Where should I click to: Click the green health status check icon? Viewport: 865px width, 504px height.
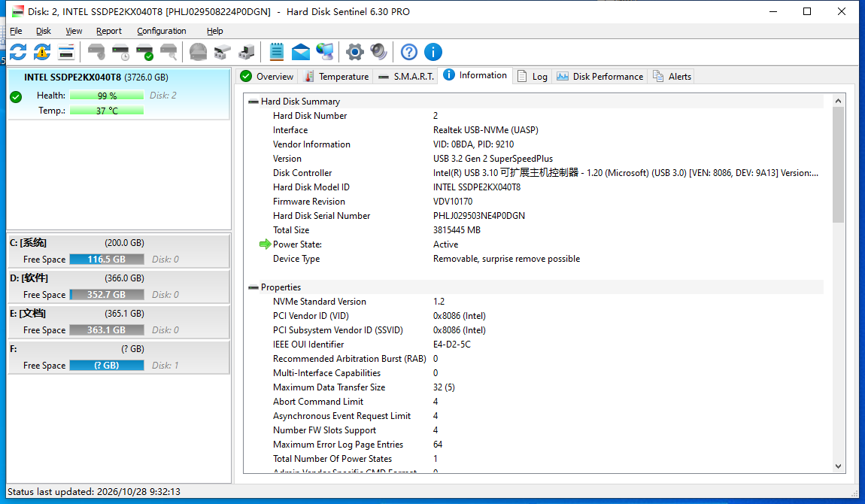(x=16, y=97)
